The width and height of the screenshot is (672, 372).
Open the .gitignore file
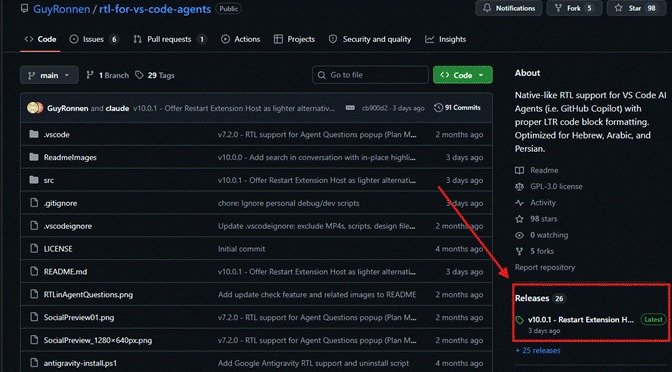(60, 203)
